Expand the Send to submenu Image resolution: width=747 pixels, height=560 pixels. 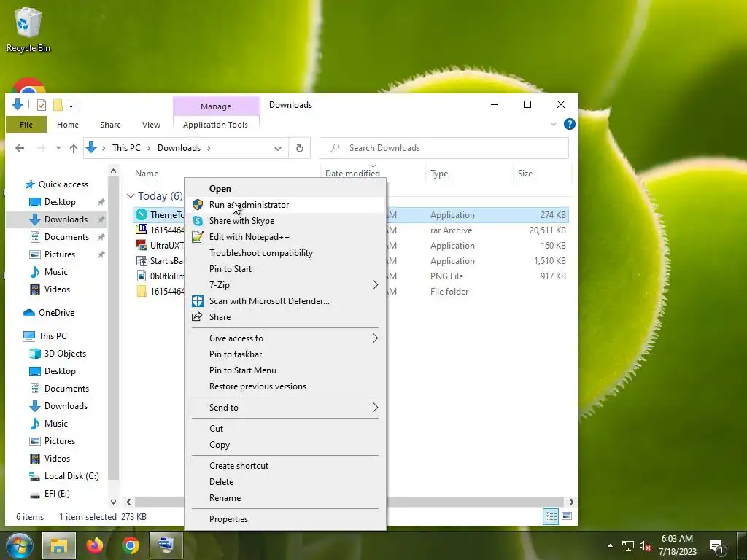pos(285,408)
